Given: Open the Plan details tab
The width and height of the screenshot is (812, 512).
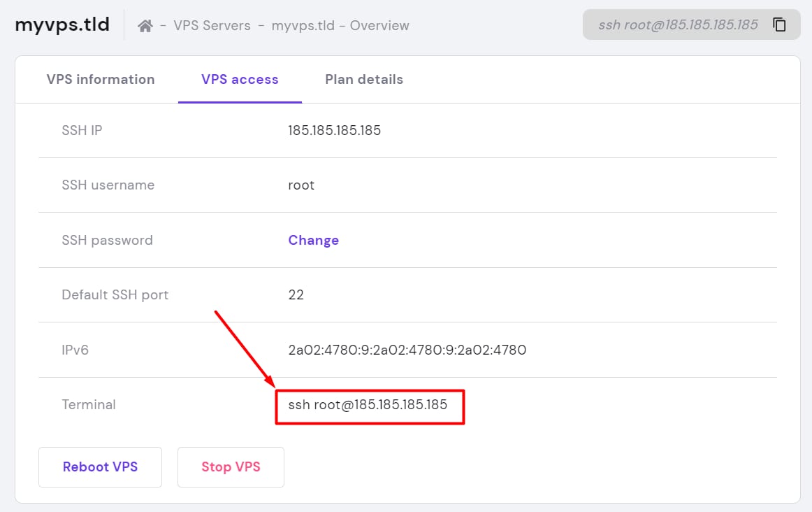Looking at the screenshot, I should (364, 80).
